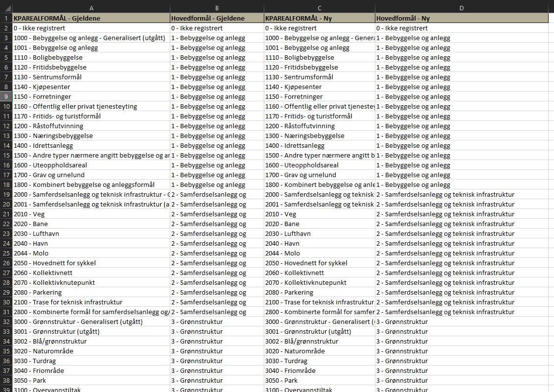
Task: Click '2050 - Hovednett for sykkel' in column C
Action: coord(320,263)
